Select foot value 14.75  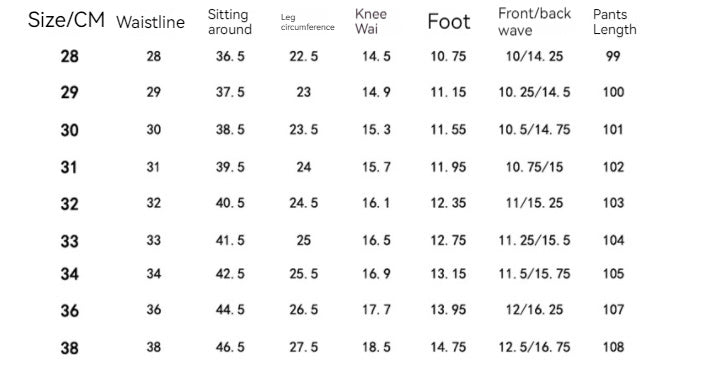click(x=448, y=347)
